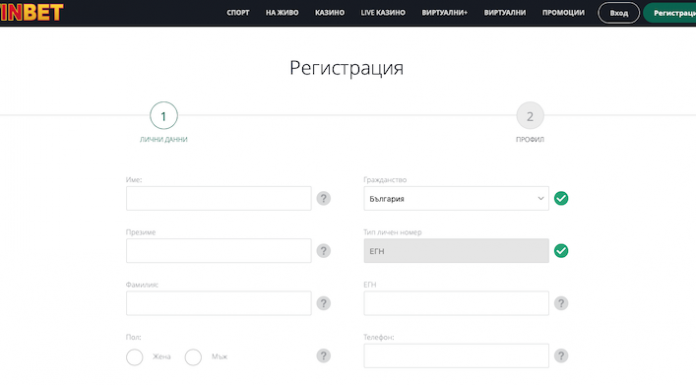Click the Мъж label text
The height and width of the screenshot is (385, 696).
(x=219, y=357)
